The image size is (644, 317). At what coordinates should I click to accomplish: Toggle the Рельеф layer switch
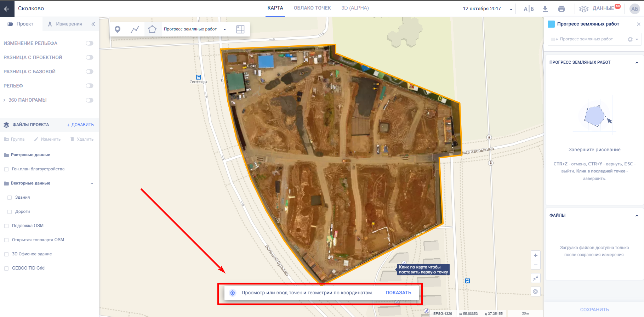coord(90,86)
